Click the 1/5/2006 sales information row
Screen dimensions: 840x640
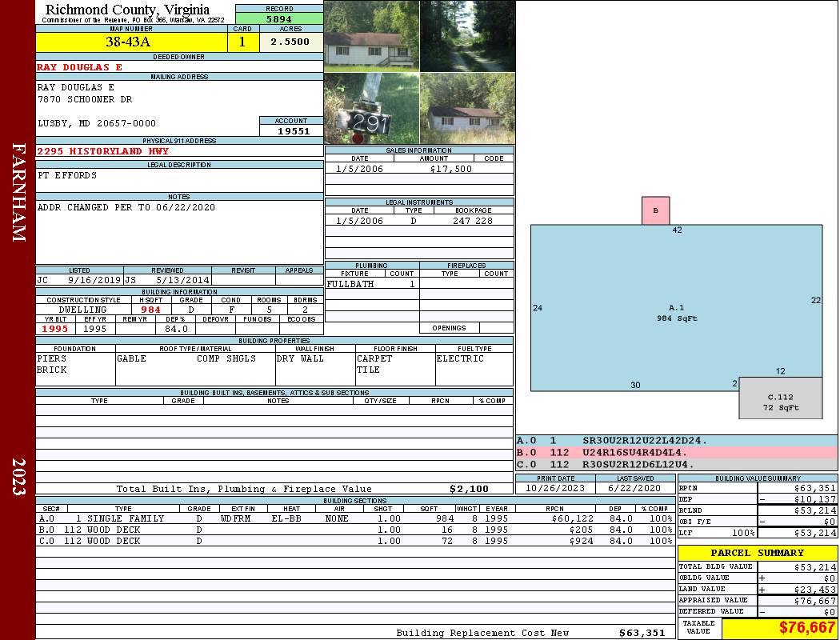click(418, 169)
